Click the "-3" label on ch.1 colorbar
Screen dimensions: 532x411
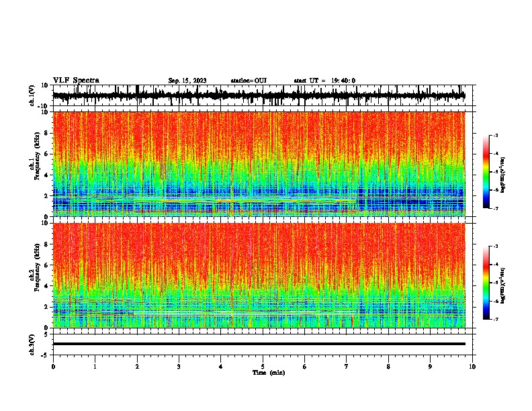[495, 136]
